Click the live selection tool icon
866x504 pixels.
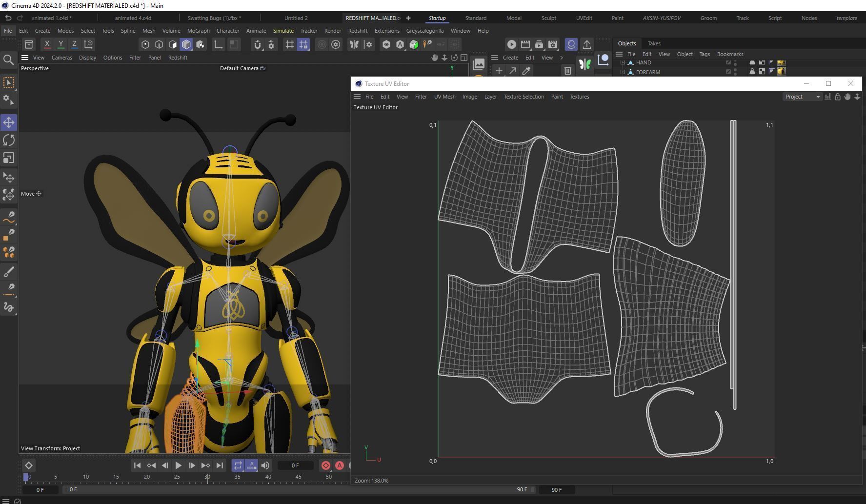click(9, 82)
